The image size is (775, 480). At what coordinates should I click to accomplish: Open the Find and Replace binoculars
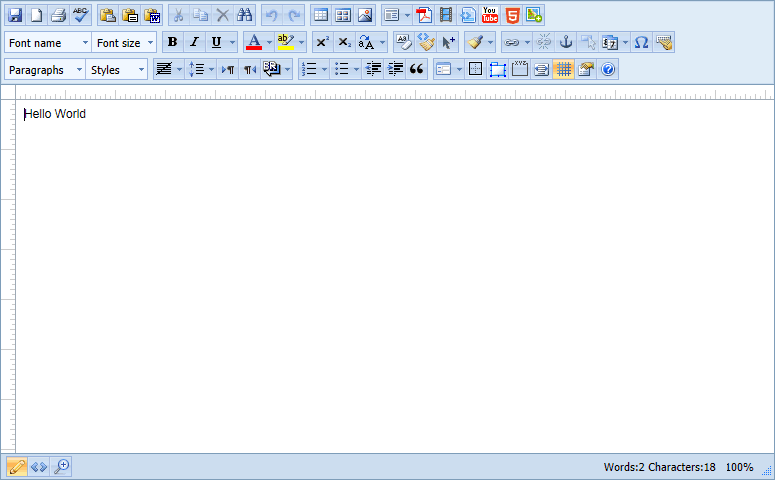point(245,15)
